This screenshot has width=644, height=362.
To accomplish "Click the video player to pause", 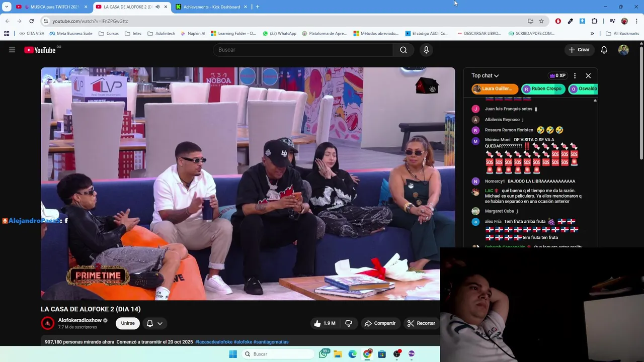I will click(248, 184).
